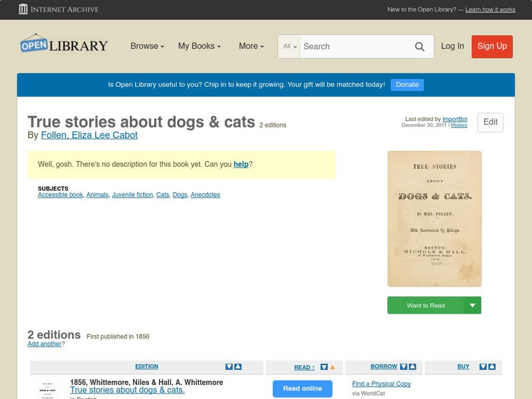Click the Donate button
Viewport: 532px width, 399px height.
(407, 85)
